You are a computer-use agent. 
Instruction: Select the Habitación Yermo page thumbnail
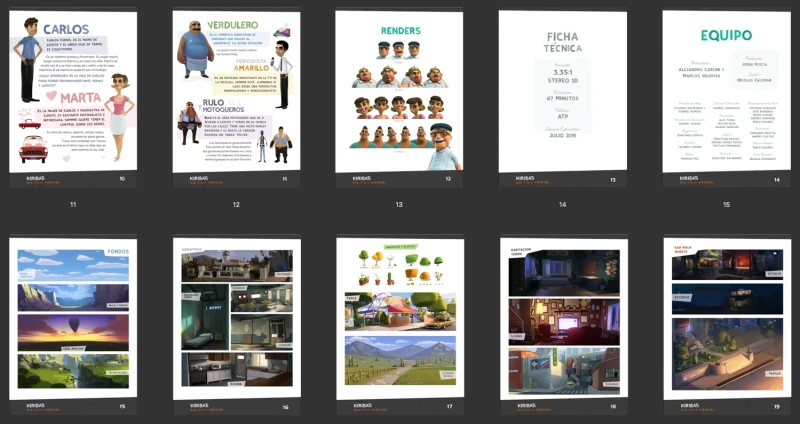point(564,326)
